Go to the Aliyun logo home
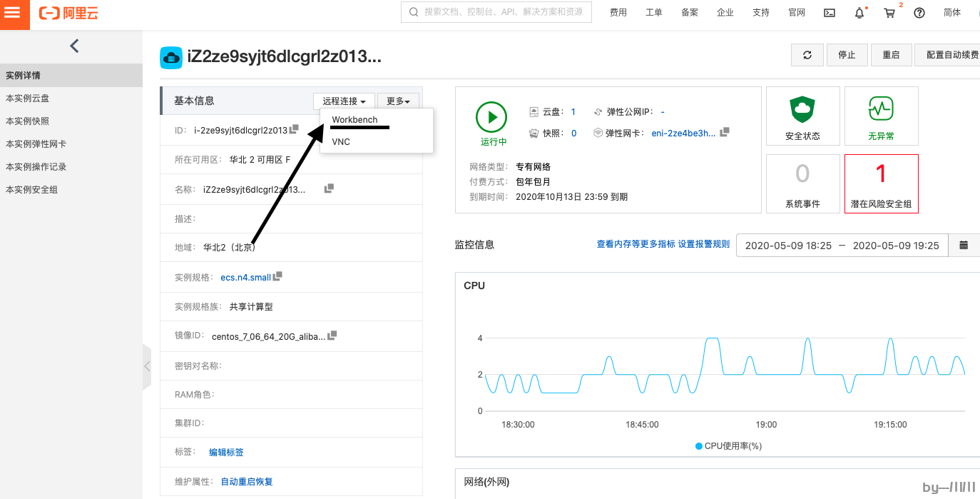 pos(68,13)
